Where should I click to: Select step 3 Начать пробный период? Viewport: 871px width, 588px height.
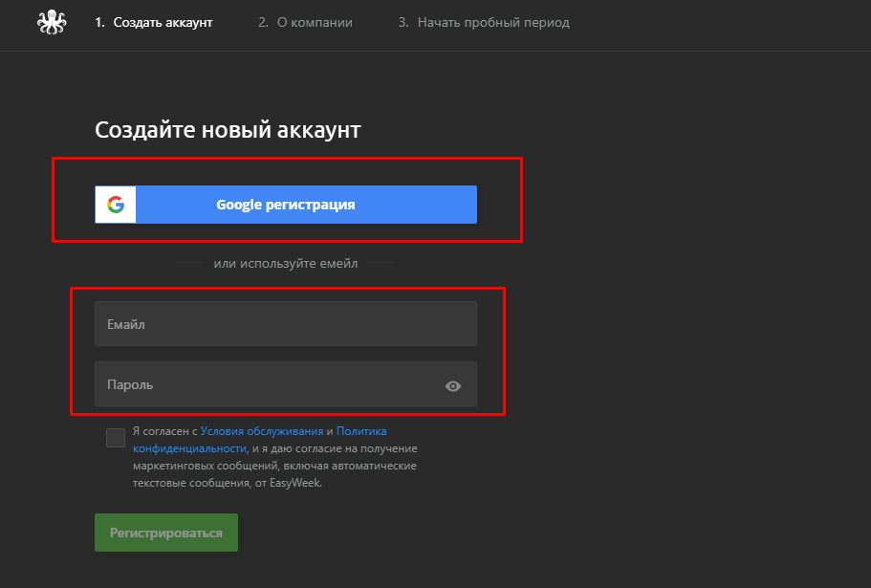[x=484, y=23]
